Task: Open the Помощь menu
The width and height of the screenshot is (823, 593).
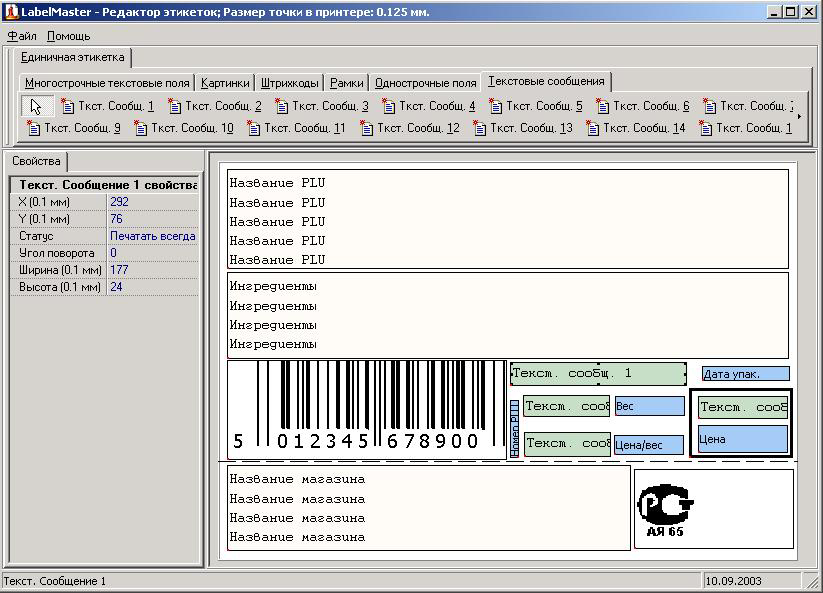Action: pos(69,36)
